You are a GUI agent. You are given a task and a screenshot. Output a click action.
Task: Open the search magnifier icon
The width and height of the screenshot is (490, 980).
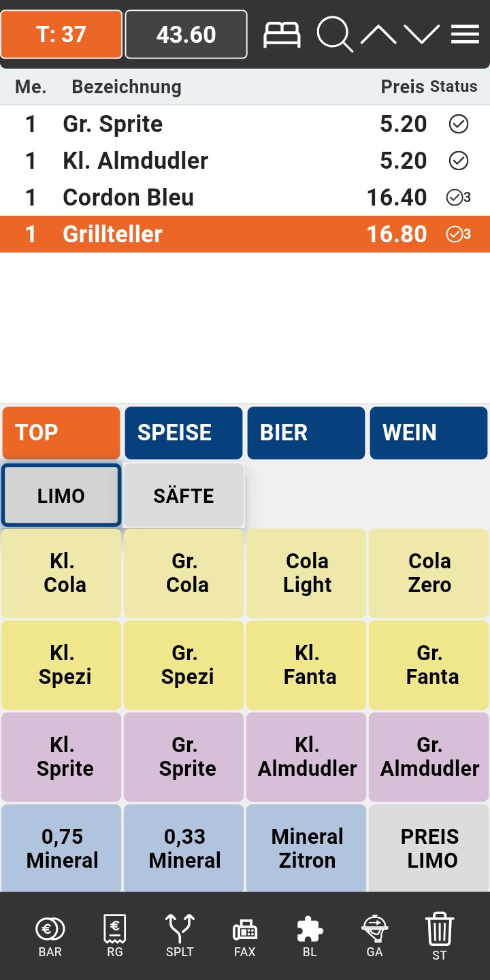click(x=334, y=34)
